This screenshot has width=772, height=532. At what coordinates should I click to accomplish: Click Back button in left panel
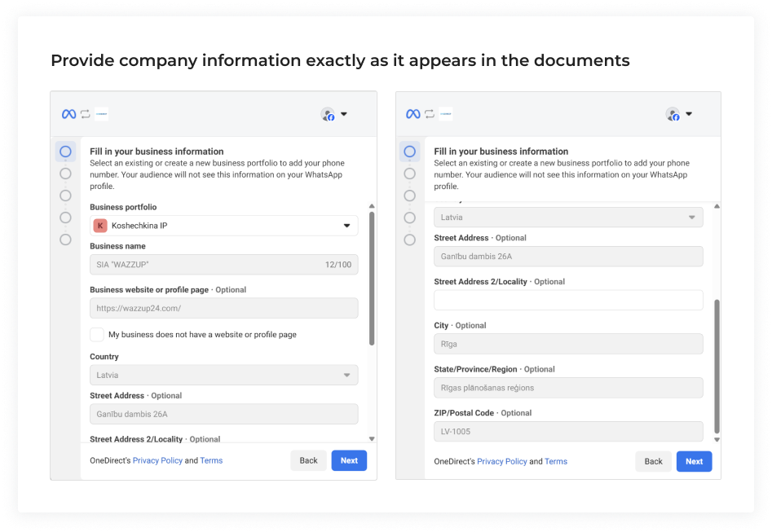click(308, 460)
